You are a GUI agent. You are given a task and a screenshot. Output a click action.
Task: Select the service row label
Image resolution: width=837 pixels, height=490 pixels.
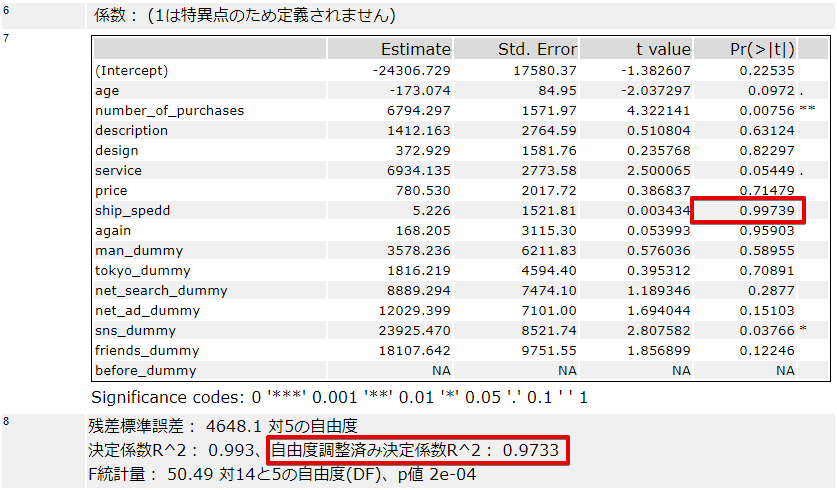[x=118, y=170]
